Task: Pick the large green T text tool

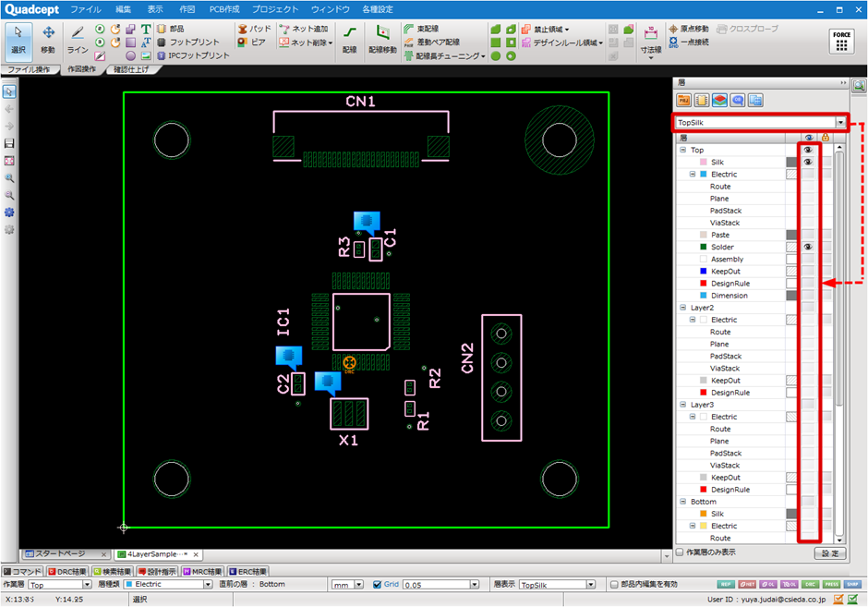Action: tap(146, 29)
